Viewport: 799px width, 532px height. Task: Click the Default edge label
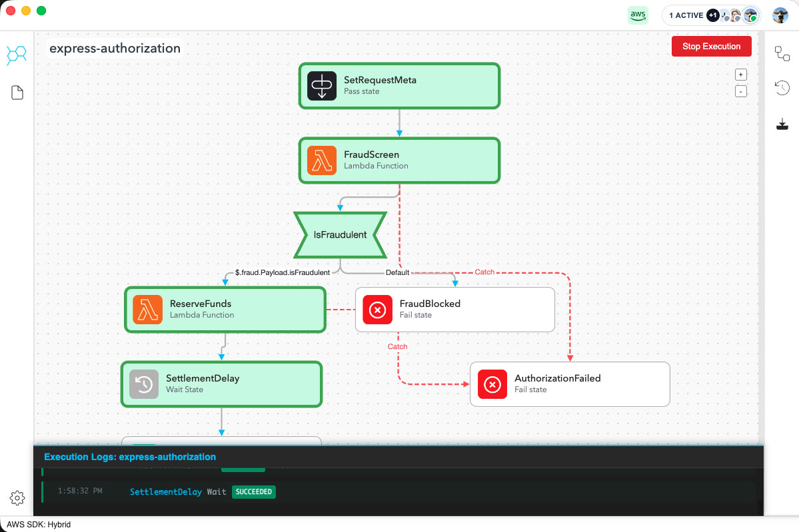[x=397, y=272]
